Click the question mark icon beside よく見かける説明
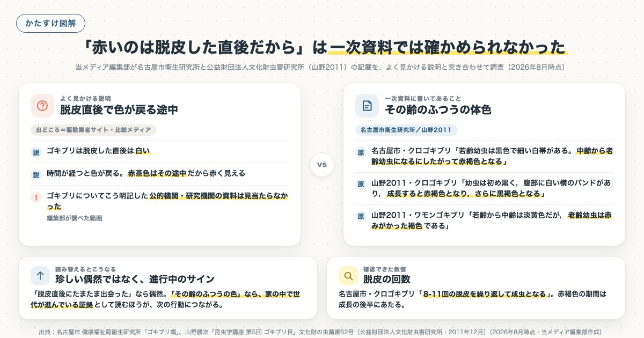644x338 pixels. (42, 106)
